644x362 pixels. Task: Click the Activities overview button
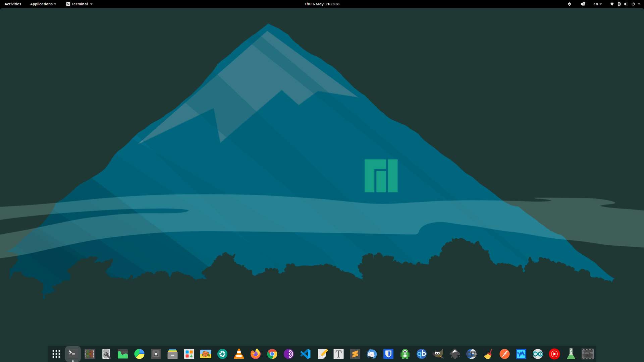[12, 4]
